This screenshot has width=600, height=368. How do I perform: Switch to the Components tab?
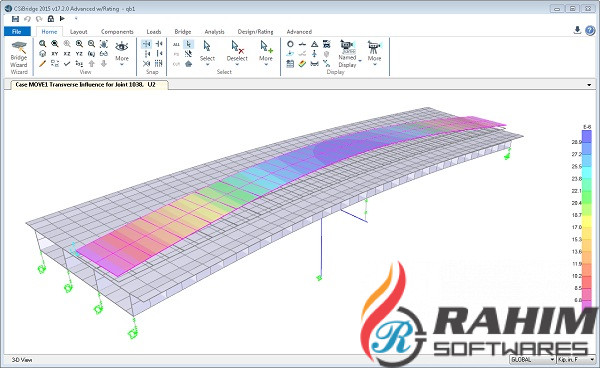coord(117,32)
